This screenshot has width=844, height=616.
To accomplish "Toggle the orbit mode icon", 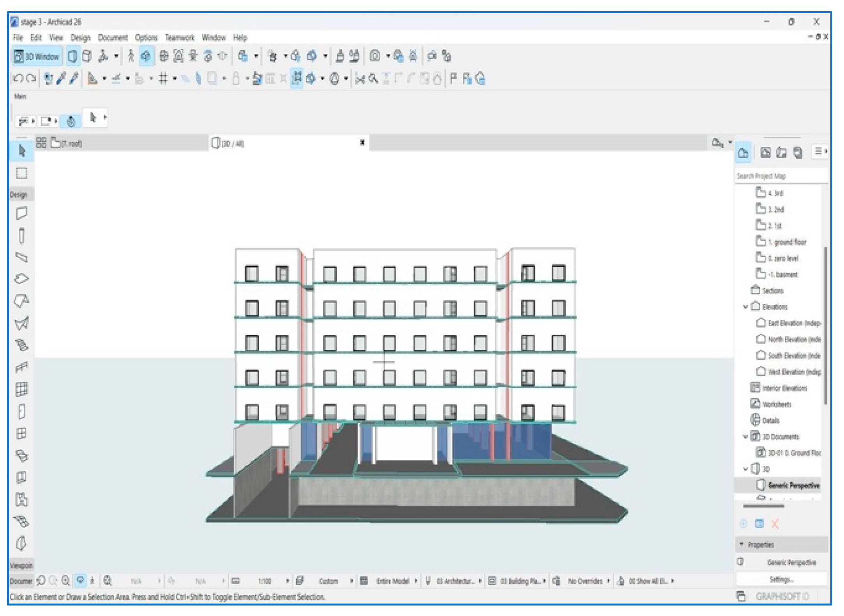I will [x=146, y=56].
